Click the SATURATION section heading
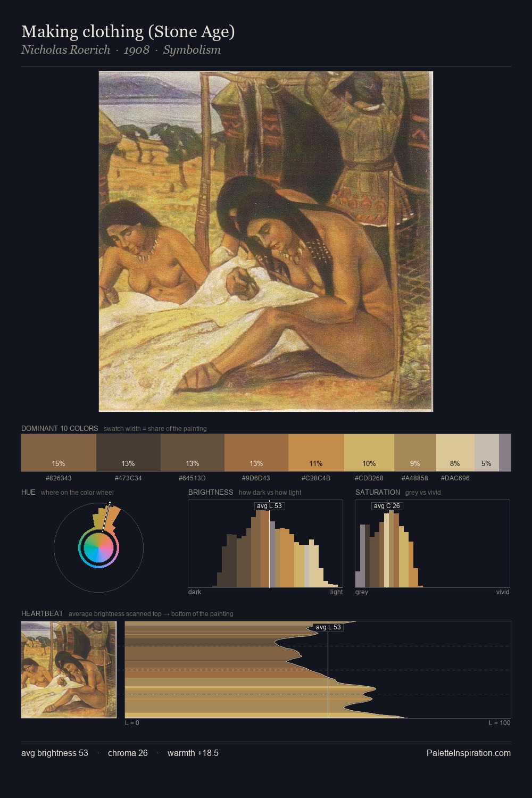This screenshot has width=532, height=798. (378, 492)
